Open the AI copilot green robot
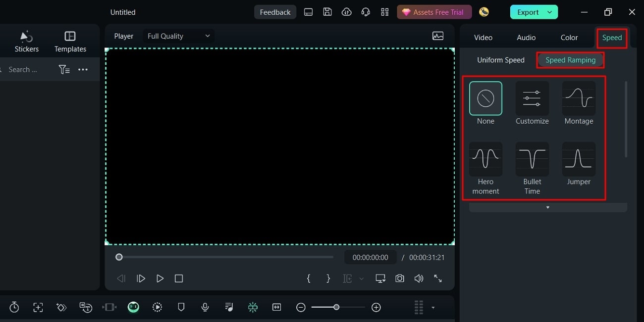This screenshot has height=322, width=644. pos(133,307)
